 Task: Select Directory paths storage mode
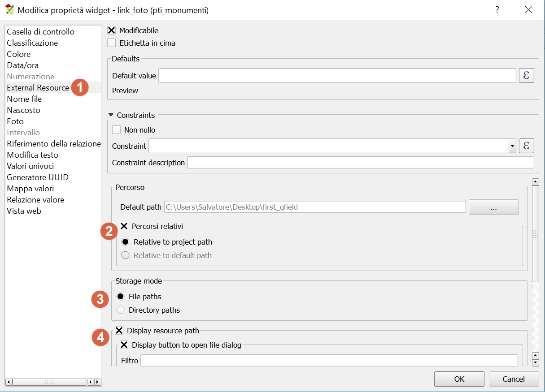coord(120,310)
